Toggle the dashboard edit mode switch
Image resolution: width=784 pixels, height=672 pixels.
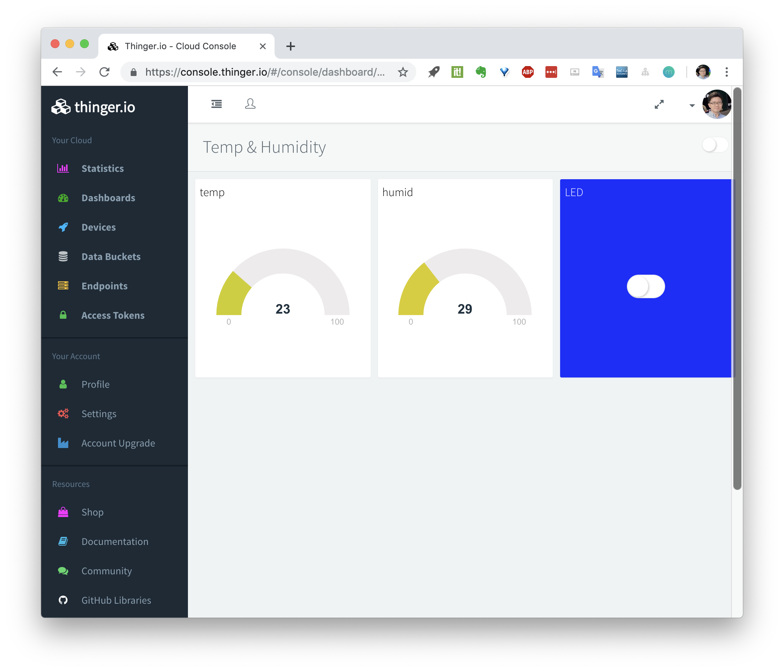pos(714,145)
